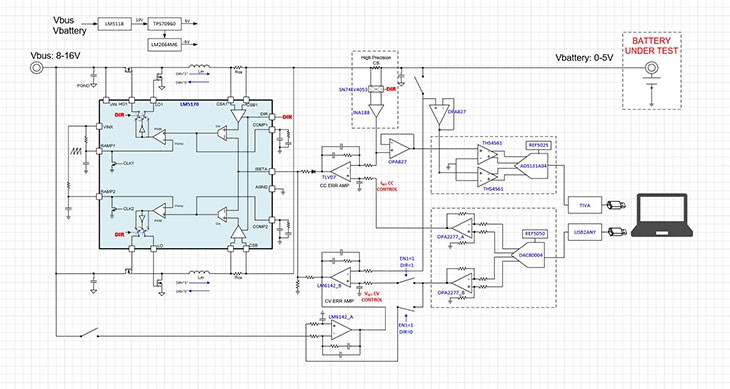Click the USB2ANY interface block

(585, 231)
